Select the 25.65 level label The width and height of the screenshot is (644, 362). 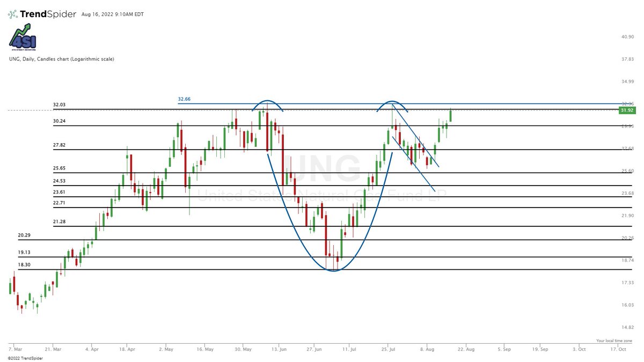pos(59,168)
